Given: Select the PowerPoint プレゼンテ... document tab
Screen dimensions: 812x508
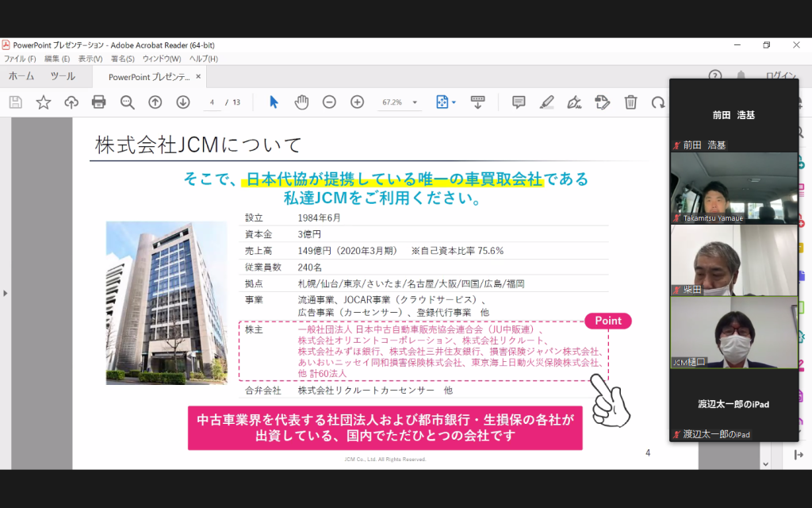Looking at the screenshot, I should pyautogui.click(x=149, y=77).
